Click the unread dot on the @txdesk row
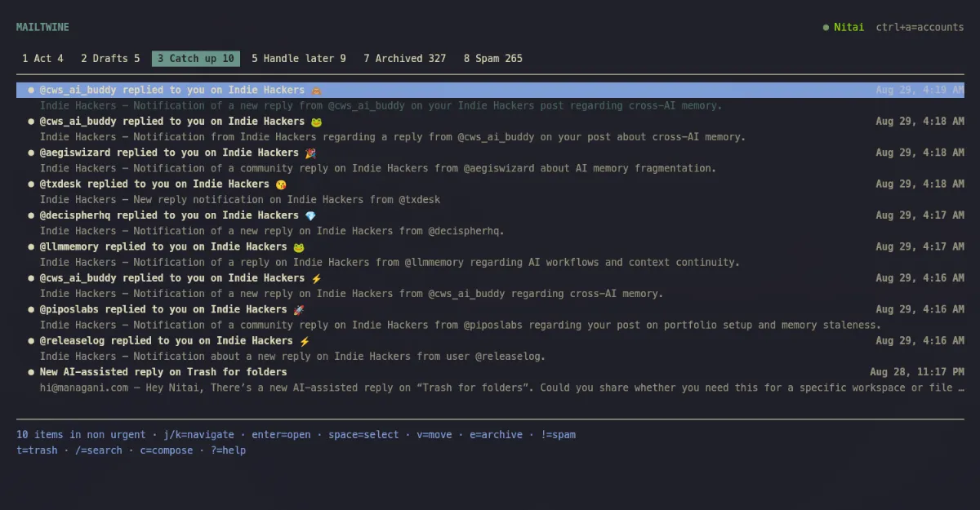 pos(31,184)
